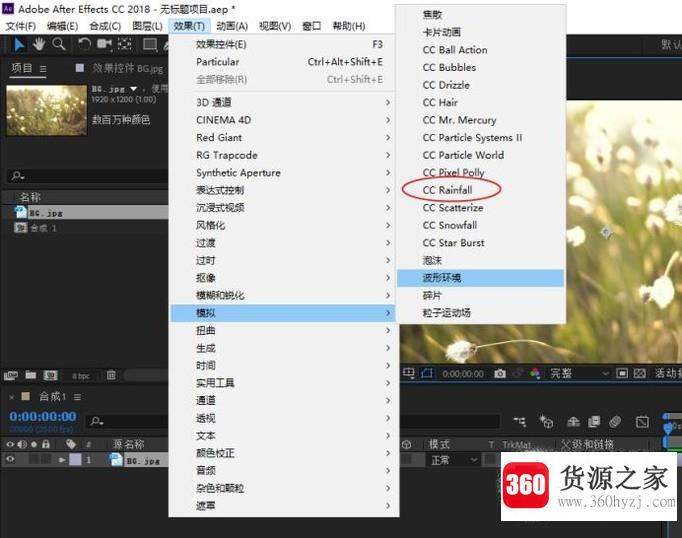
Task: Open the 完整 resolution dropdown
Action: pos(579,374)
